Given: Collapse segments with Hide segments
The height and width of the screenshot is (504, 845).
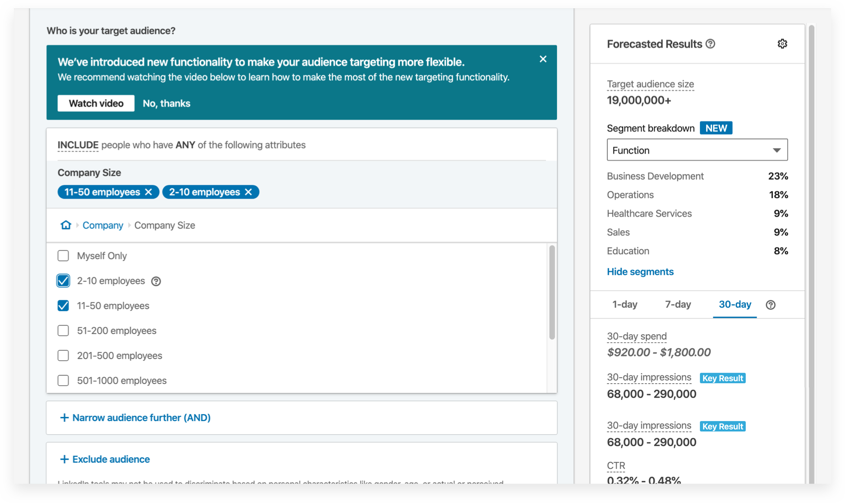Looking at the screenshot, I should (640, 272).
